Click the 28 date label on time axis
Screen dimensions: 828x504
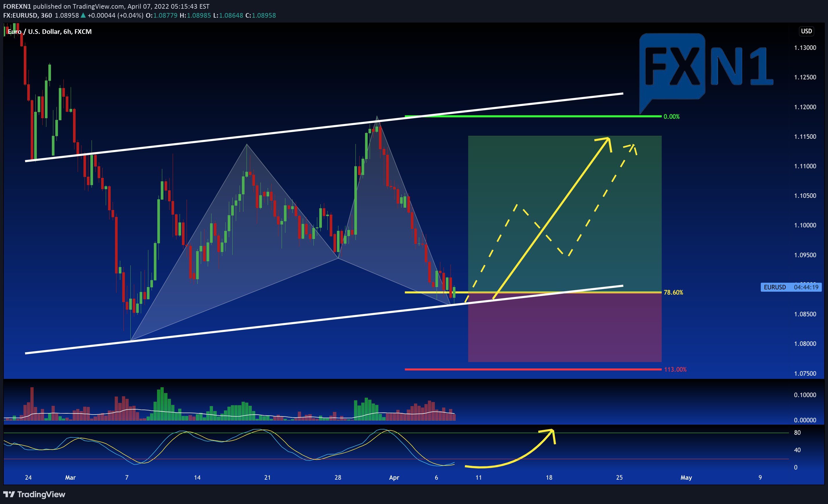point(338,477)
